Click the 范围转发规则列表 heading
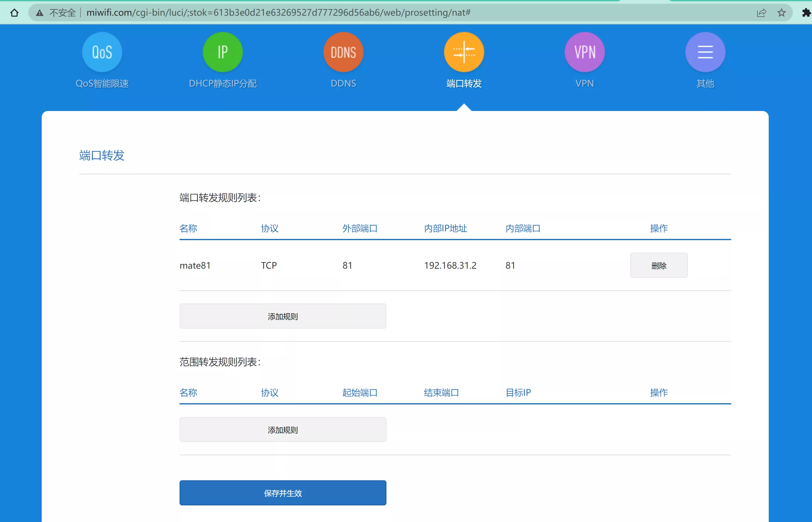Image resolution: width=812 pixels, height=522 pixels. point(220,362)
